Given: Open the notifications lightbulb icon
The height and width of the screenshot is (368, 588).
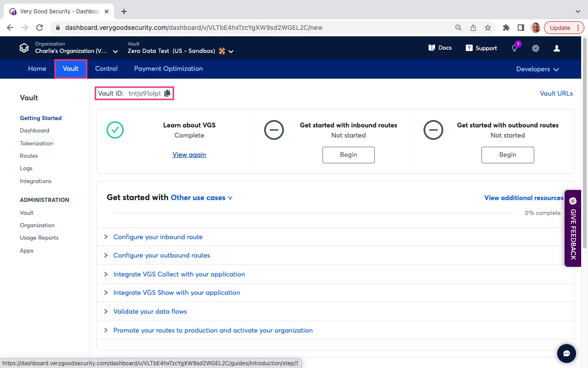Looking at the screenshot, I should 515,48.
